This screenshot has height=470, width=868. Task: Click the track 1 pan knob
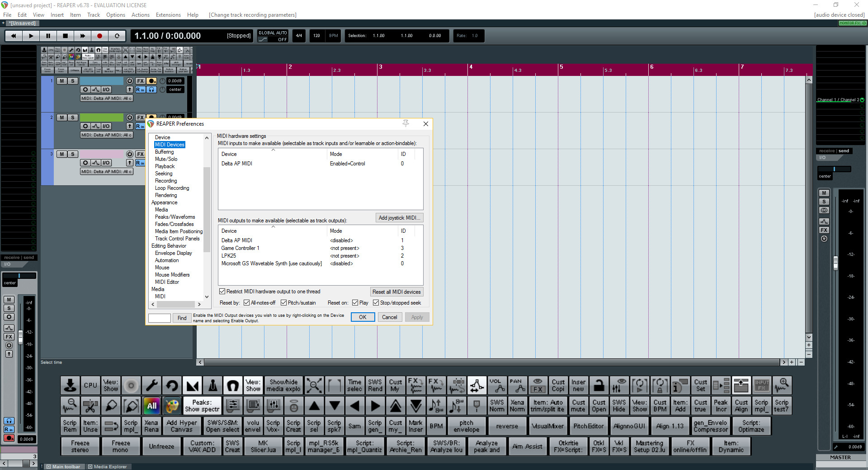click(162, 89)
